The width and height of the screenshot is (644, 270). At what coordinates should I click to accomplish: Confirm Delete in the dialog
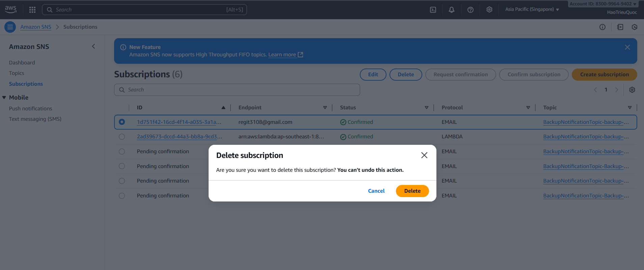click(x=412, y=191)
